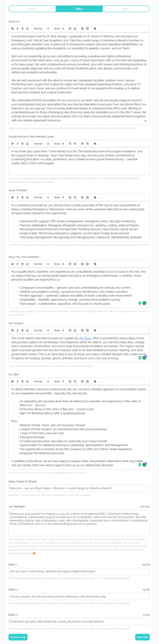Start a numbered list in About This Role
Screen dimensions: 159x644
[70, 197]
